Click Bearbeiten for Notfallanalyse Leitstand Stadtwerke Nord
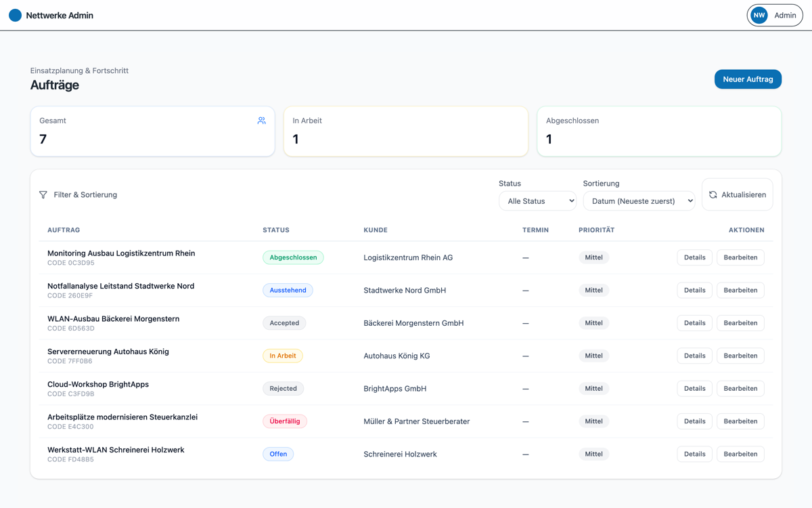 click(740, 290)
